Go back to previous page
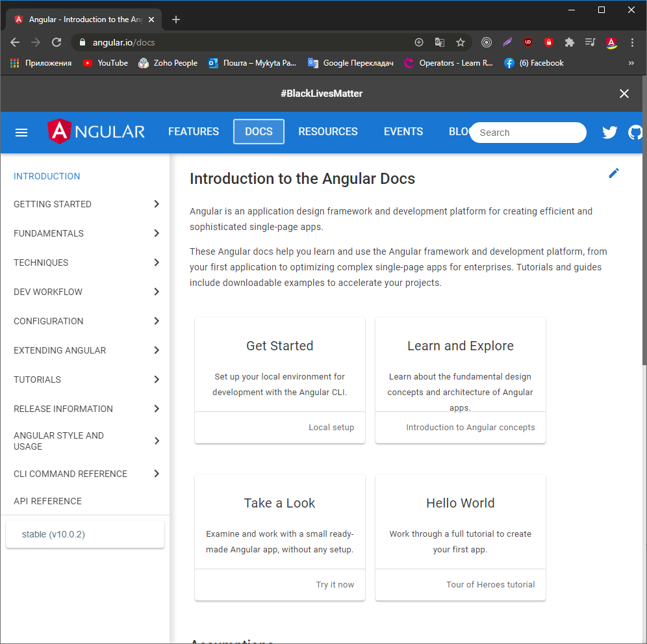This screenshot has height=644, width=647. [x=15, y=42]
